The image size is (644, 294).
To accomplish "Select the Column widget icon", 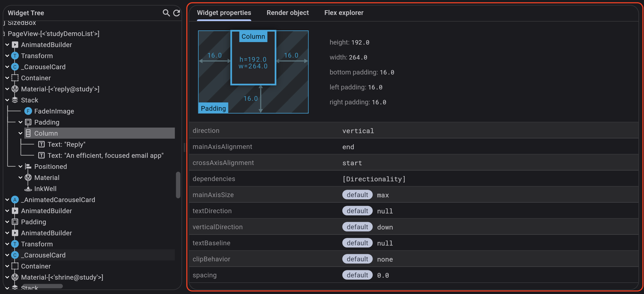I will [x=28, y=133].
